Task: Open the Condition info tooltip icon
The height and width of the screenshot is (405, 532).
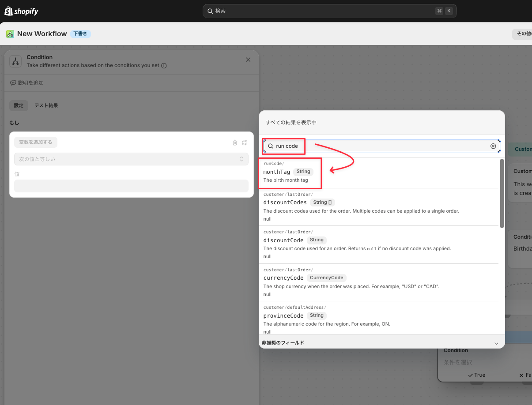Action: (x=164, y=66)
